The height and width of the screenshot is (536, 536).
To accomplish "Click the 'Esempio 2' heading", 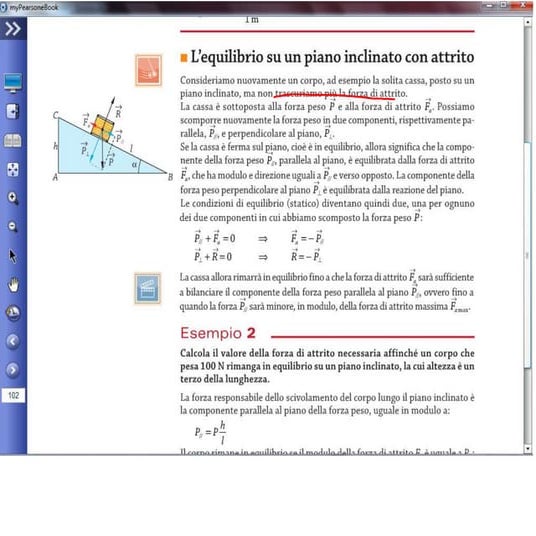I will coord(218,333).
